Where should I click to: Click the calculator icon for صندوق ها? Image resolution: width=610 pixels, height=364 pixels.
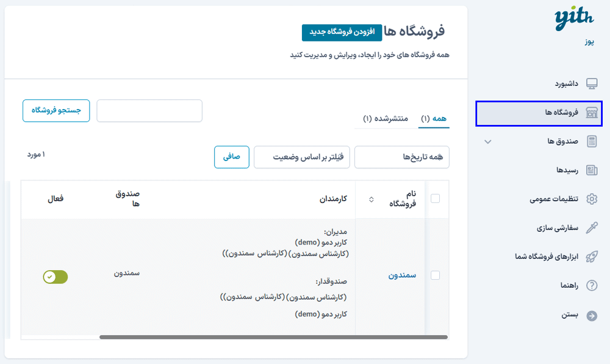[592, 141]
